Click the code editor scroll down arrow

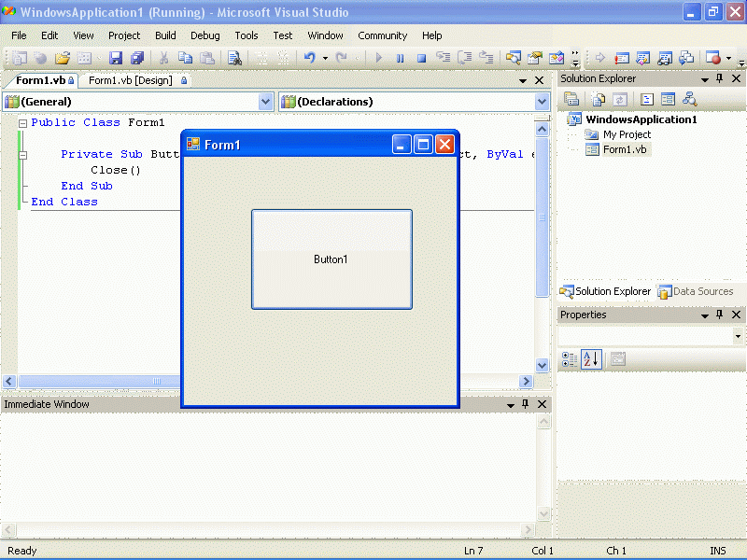coord(542,365)
